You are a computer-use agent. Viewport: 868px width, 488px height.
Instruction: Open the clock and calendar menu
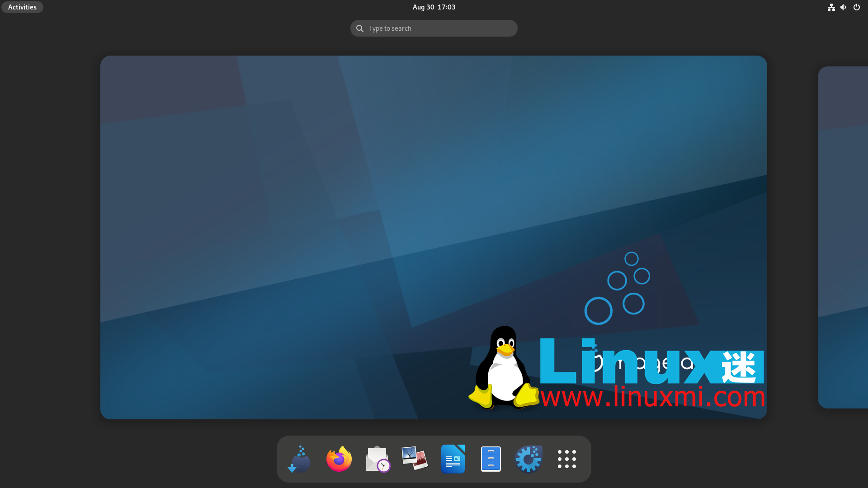pos(434,7)
